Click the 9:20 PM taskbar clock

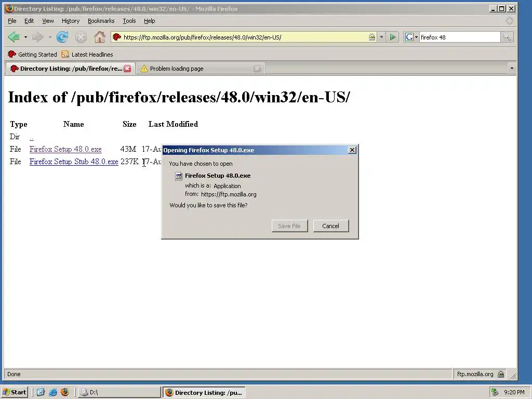click(x=514, y=392)
